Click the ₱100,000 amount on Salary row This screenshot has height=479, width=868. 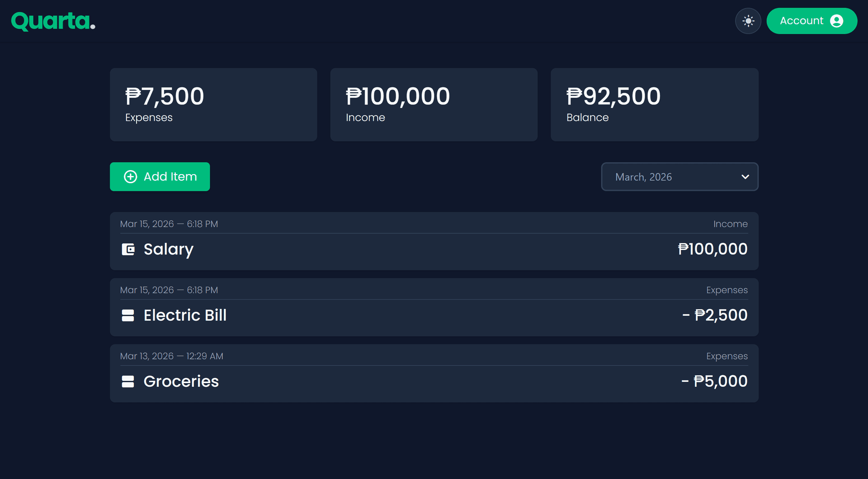pos(712,249)
